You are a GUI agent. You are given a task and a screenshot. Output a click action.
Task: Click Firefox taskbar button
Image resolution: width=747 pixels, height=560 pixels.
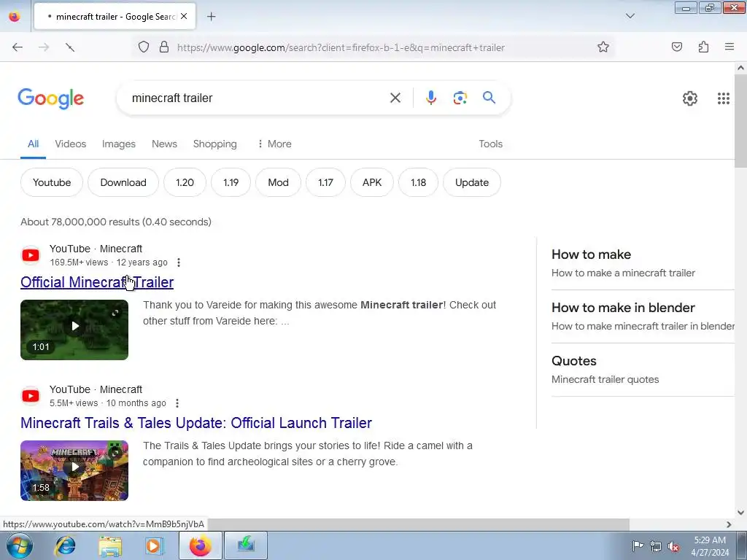click(x=201, y=545)
